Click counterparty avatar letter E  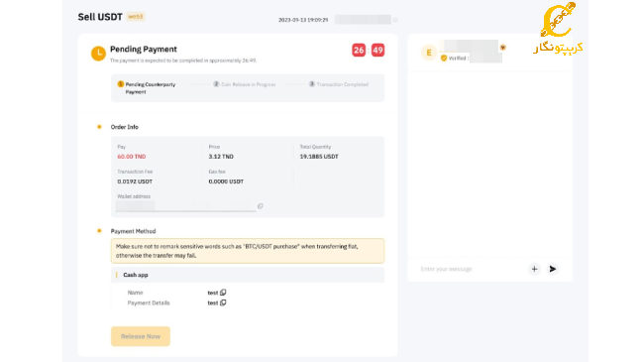coord(429,53)
